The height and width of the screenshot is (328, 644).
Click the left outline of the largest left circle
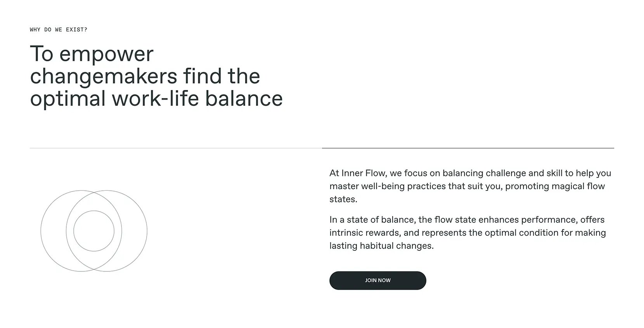point(41,231)
